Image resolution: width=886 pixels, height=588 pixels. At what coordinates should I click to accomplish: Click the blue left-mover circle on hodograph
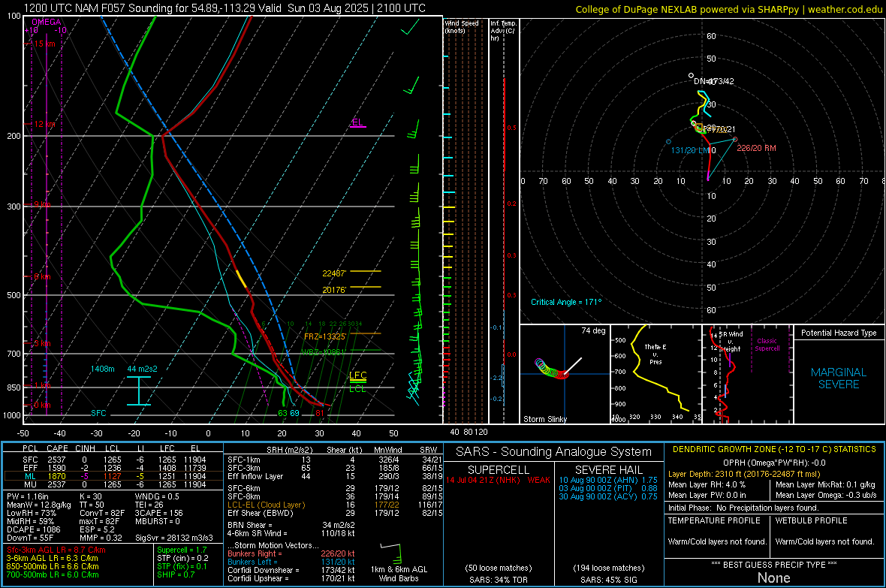[x=668, y=141]
